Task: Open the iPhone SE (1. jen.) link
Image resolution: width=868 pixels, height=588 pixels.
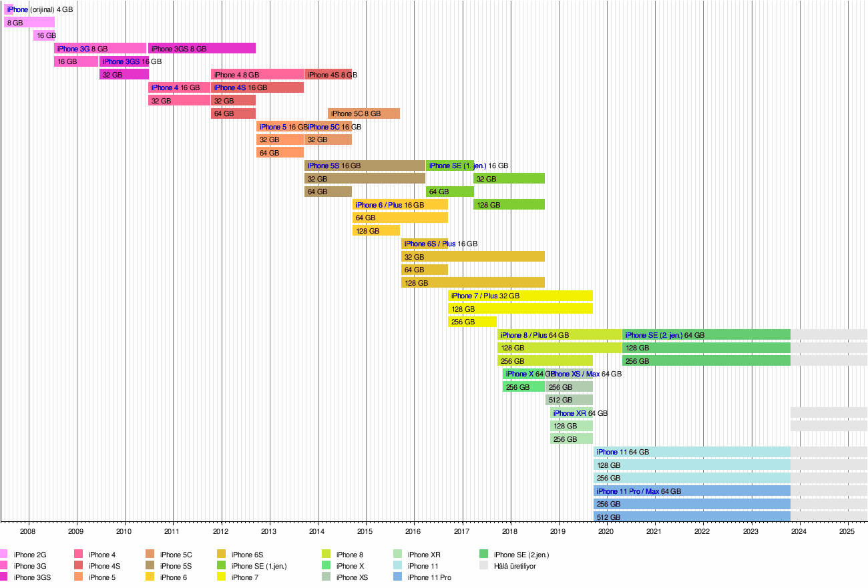Action: click(x=458, y=166)
